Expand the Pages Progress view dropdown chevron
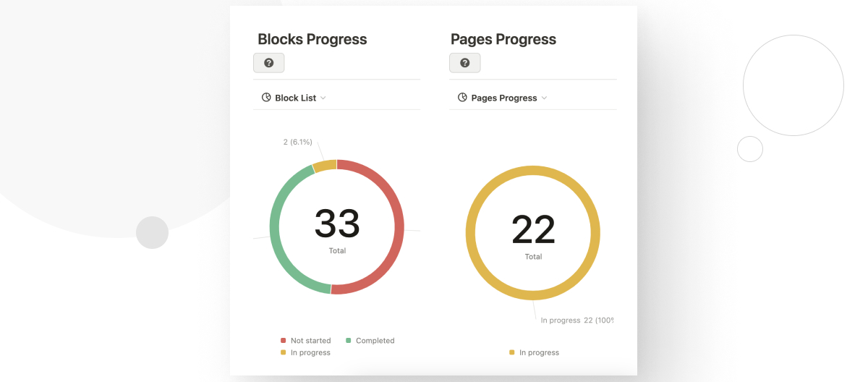 pyautogui.click(x=544, y=98)
